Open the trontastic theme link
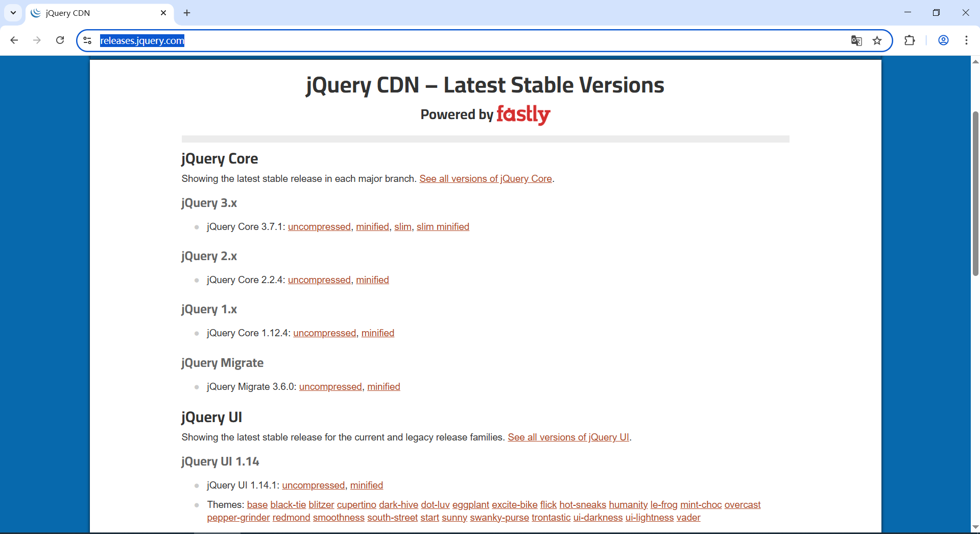 click(551, 518)
